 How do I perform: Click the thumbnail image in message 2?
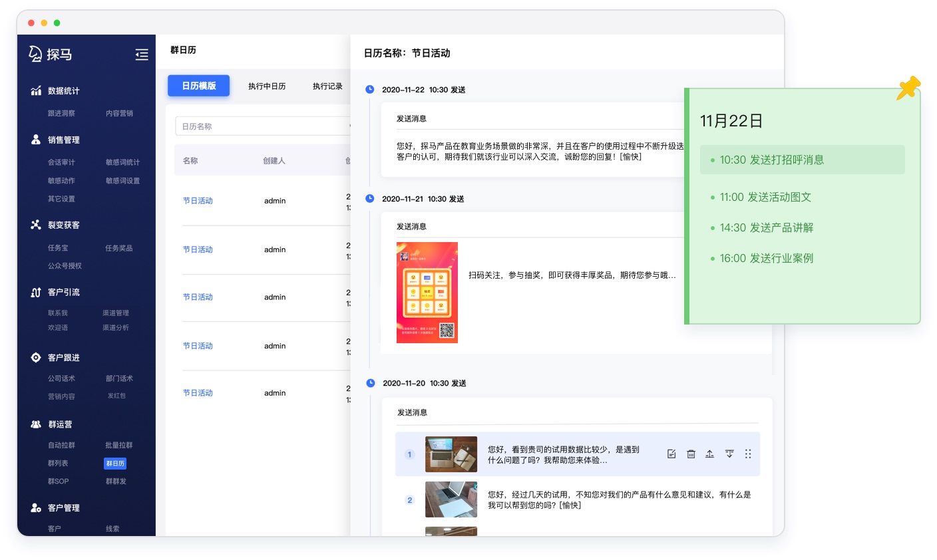click(451, 499)
